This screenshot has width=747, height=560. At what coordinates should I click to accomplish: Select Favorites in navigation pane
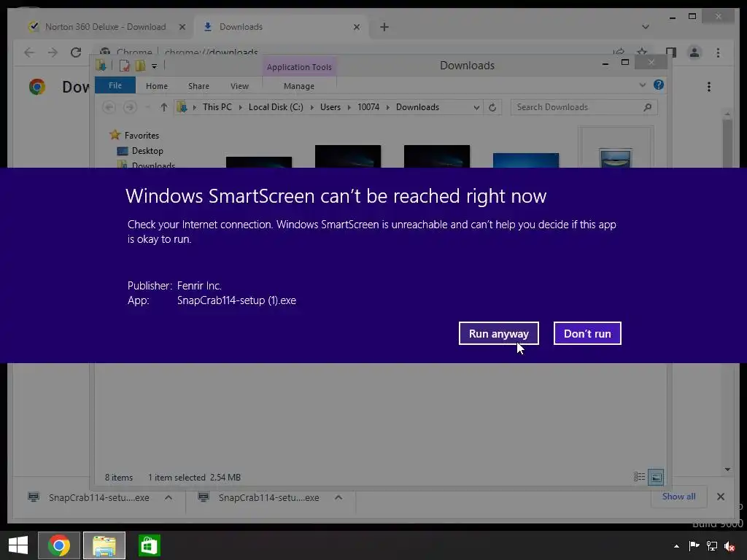(x=142, y=135)
